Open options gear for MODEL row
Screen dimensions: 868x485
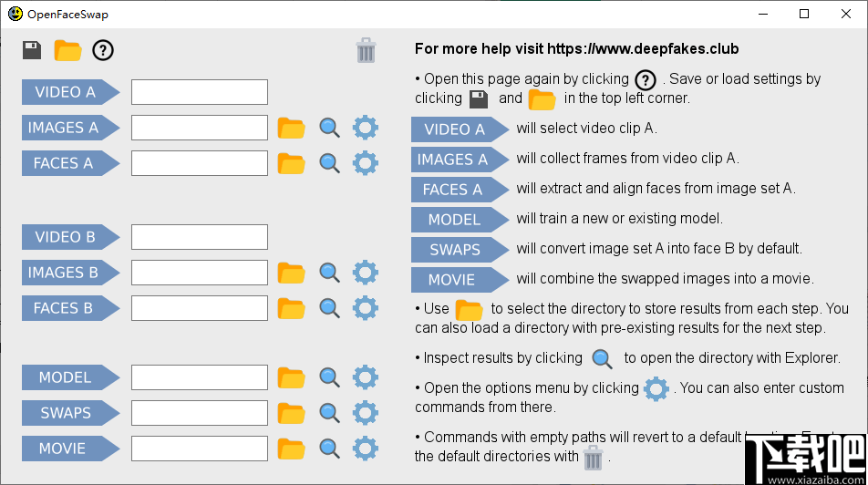[366, 377]
